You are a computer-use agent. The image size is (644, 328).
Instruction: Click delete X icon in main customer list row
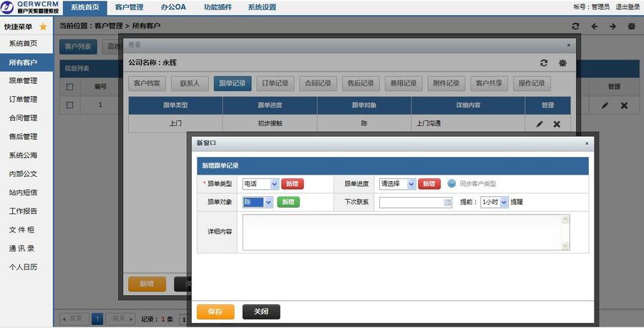(x=624, y=105)
